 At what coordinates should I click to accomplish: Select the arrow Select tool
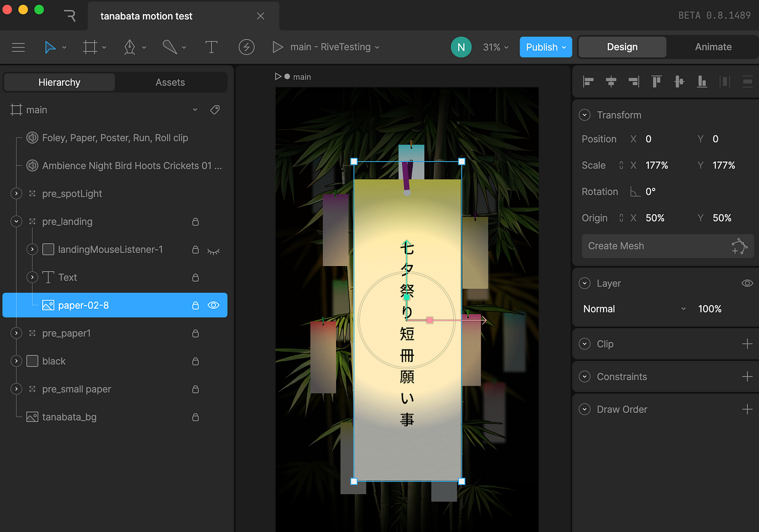(50, 47)
